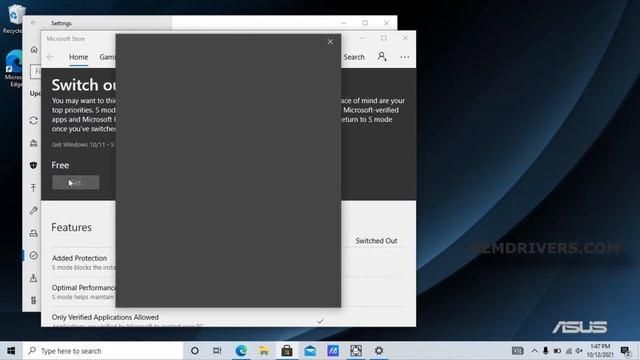Launch Edge from the taskbar
The width and height of the screenshot is (640, 360).
point(241,351)
